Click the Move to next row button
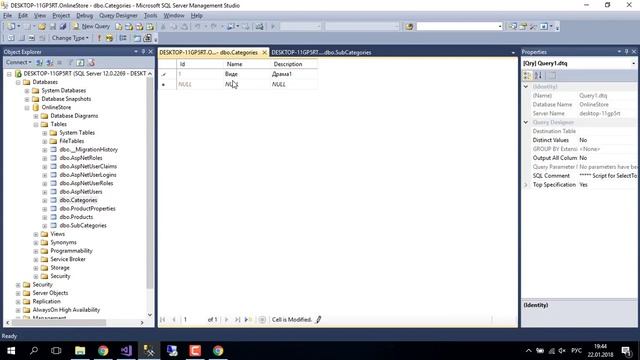This screenshot has width=640, height=360. (x=227, y=320)
